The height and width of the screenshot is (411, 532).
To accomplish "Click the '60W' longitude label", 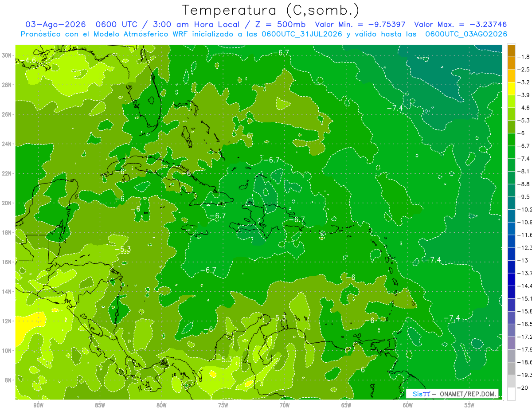I will click(x=408, y=406).
